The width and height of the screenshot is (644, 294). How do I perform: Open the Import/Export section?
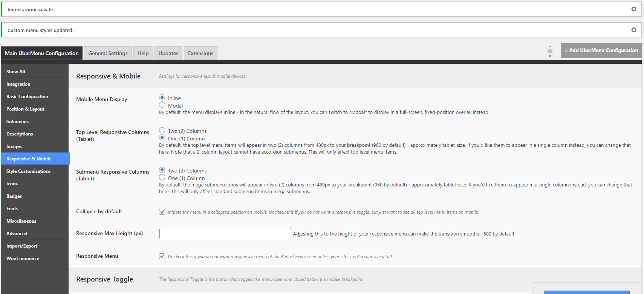tap(22, 246)
